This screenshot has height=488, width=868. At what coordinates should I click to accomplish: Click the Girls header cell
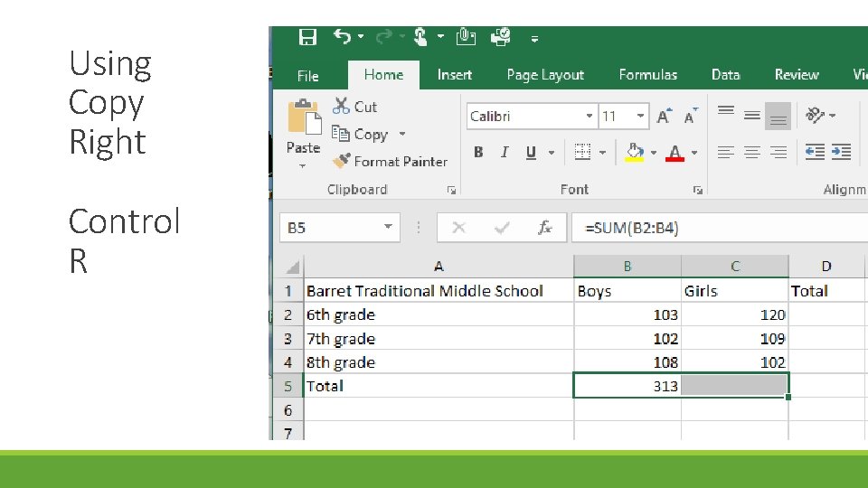pos(734,291)
